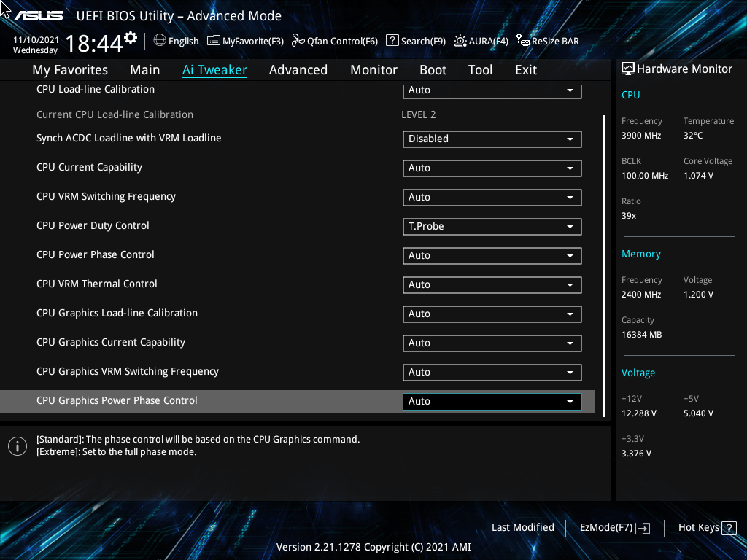Click the LEVEL 2 value

(x=418, y=114)
